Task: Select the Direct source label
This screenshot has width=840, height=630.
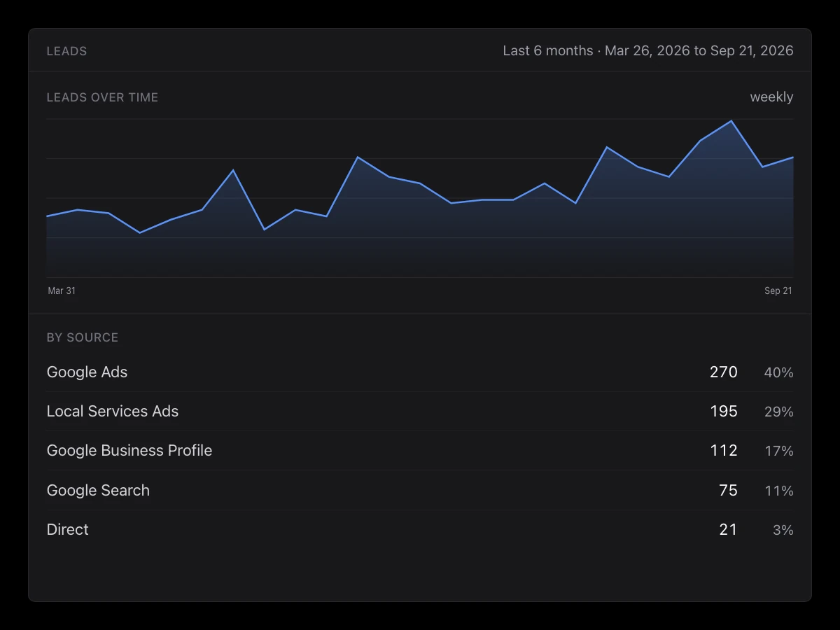Action: pos(68,530)
